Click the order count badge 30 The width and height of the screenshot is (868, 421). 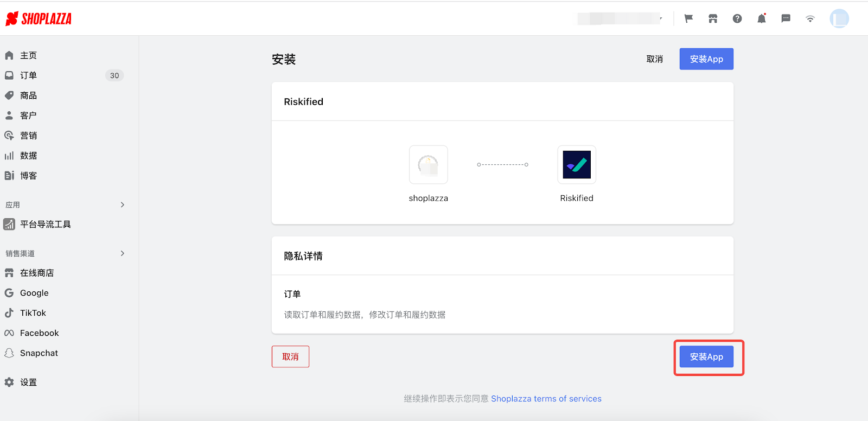pyautogui.click(x=114, y=75)
